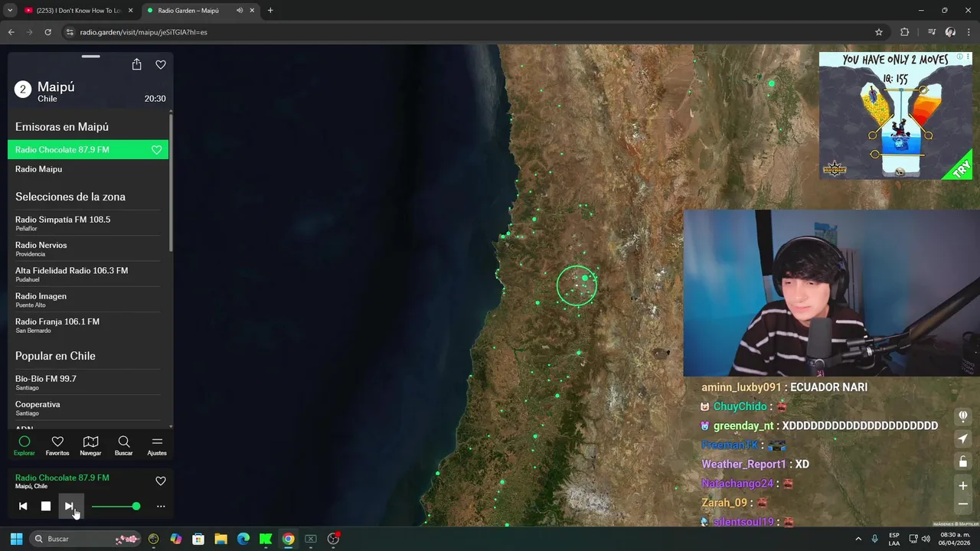This screenshot has width=980, height=551.
Task: Open File Explorer from the taskbar
Action: coord(220,539)
